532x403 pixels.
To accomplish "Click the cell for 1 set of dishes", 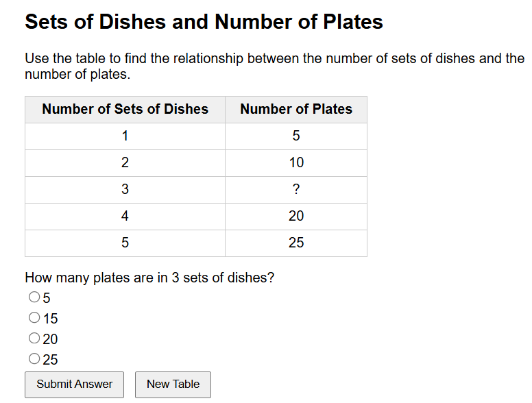I will click(x=125, y=136).
